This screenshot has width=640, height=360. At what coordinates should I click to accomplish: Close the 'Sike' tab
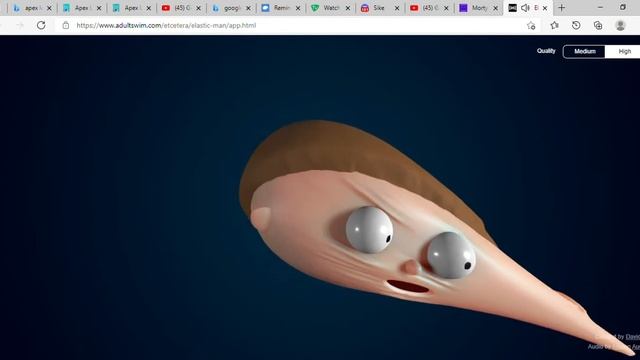click(x=397, y=8)
